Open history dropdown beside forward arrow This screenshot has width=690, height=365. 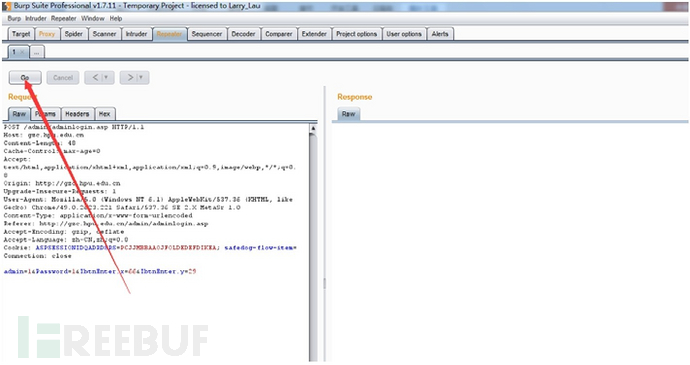(x=141, y=77)
